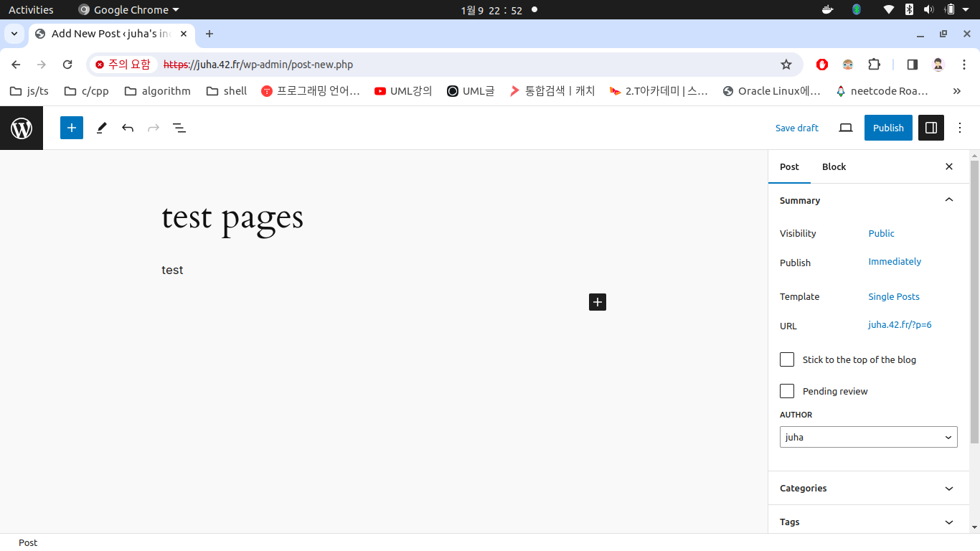Change template via Single Posts link
980x551 pixels.
(x=894, y=296)
